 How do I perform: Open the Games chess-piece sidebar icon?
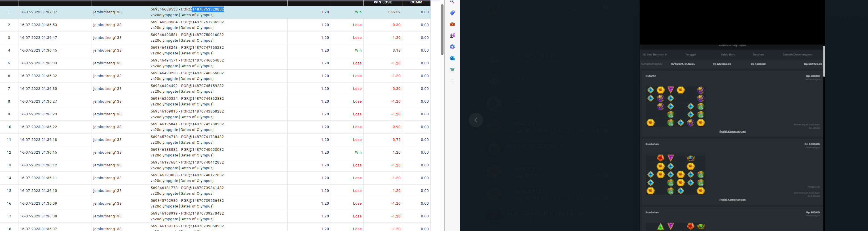pos(452,35)
